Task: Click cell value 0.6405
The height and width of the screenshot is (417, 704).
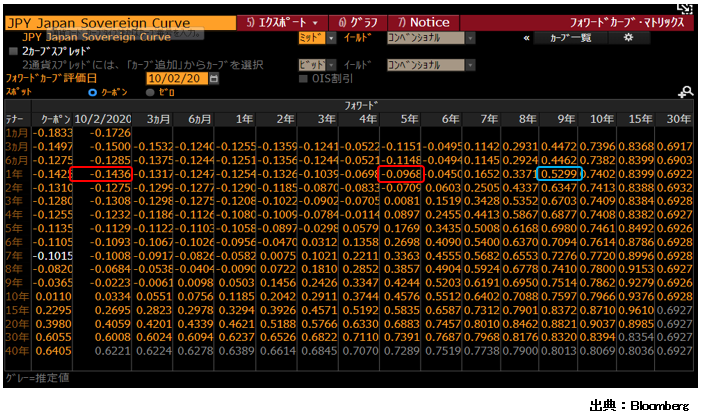Action: point(53,351)
